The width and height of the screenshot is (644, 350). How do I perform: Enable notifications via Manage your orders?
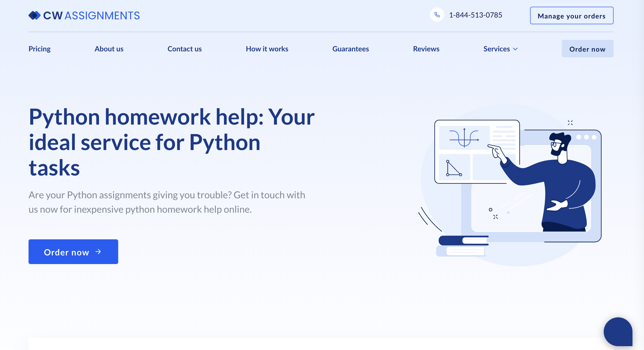tap(571, 16)
